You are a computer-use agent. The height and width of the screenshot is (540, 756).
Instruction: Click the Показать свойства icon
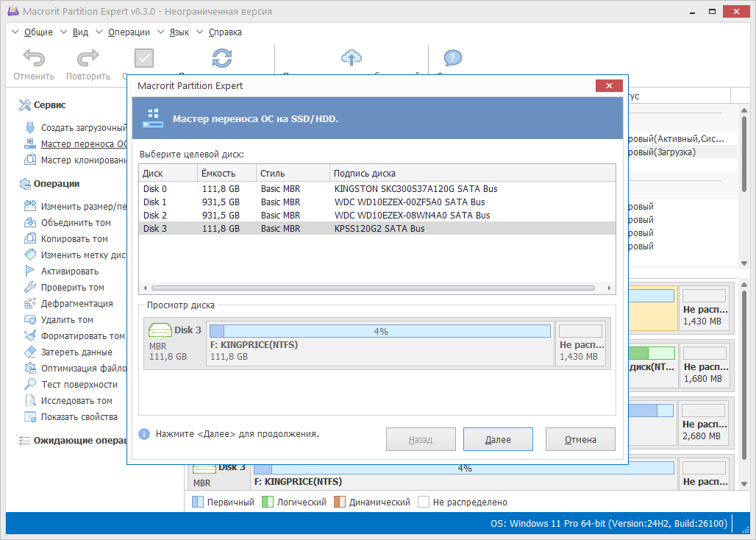[x=30, y=416]
